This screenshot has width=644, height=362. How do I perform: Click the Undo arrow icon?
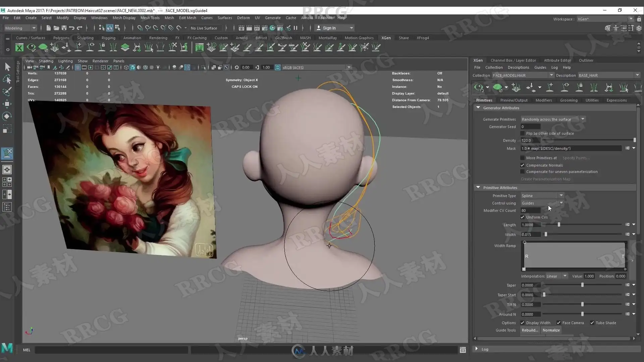tap(72, 28)
